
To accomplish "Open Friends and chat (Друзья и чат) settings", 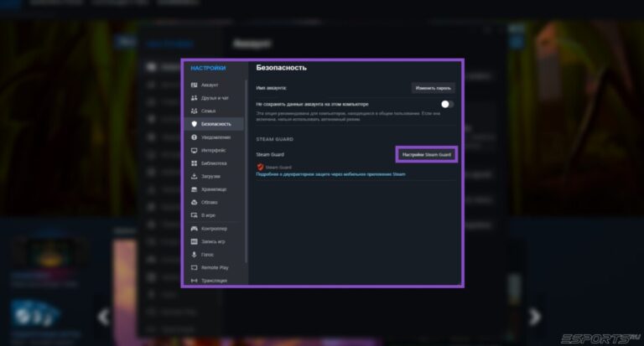I will (195, 98).
